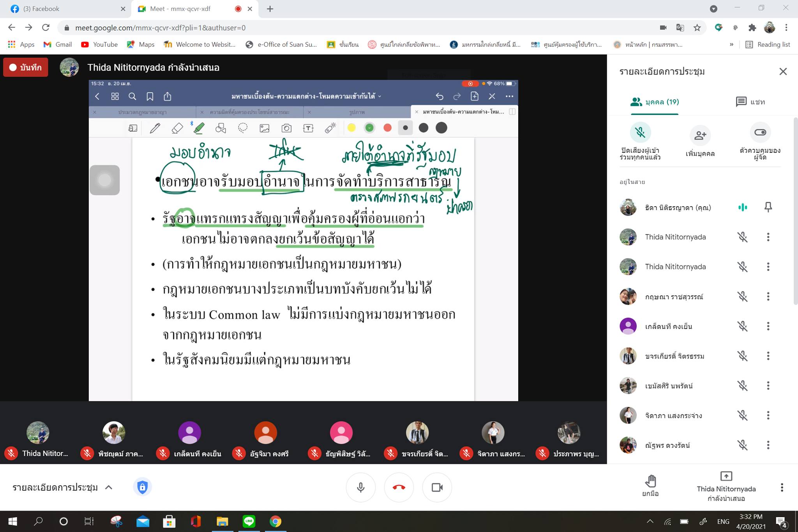Click the browser address bar URL
798x532 pixels.
(x=160, y=28)
